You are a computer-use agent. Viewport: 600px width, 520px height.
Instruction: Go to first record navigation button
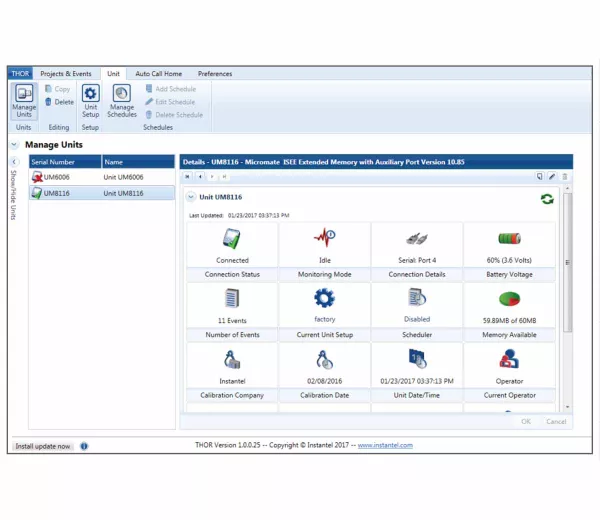pos(187,176)
